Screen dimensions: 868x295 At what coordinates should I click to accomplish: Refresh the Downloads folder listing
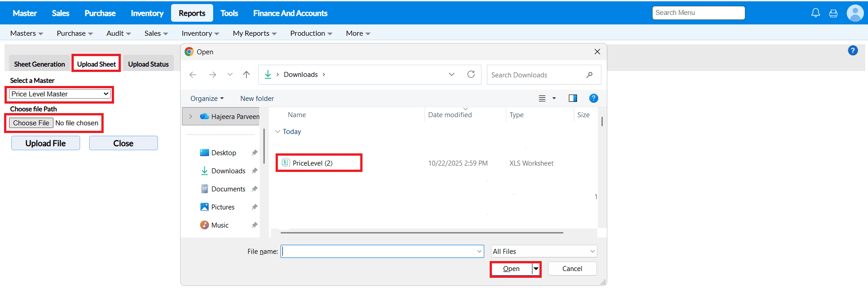click(x=471, y=75)
